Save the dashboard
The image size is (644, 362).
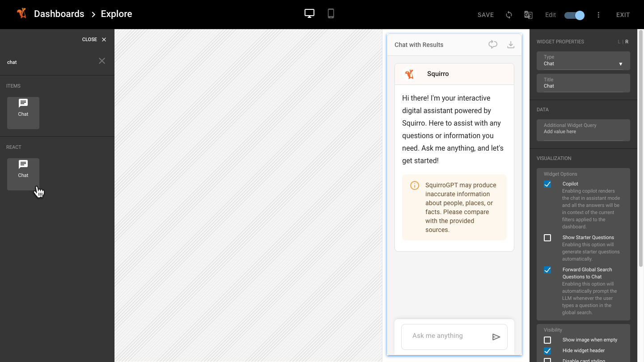click(x=486, y=15)
